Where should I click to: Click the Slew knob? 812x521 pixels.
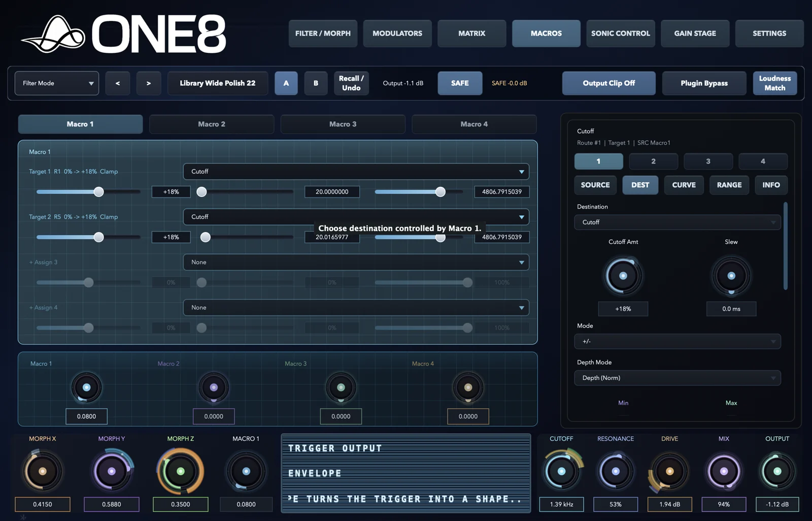click(731, 276)
